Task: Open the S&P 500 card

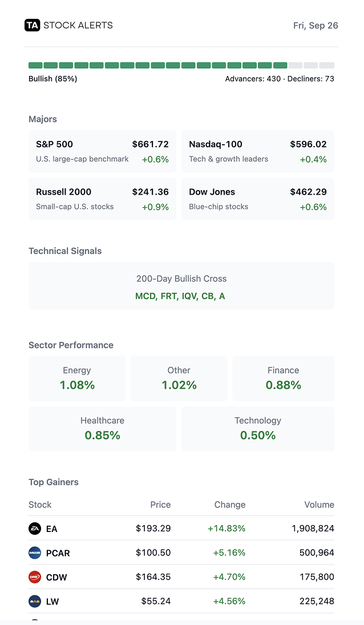Action: click(102, 151)
